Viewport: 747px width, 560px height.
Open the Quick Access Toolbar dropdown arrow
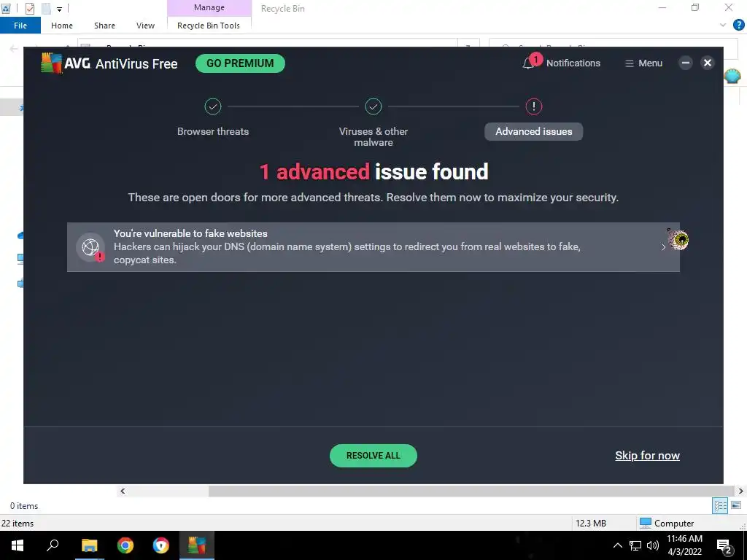click(60, 9)
